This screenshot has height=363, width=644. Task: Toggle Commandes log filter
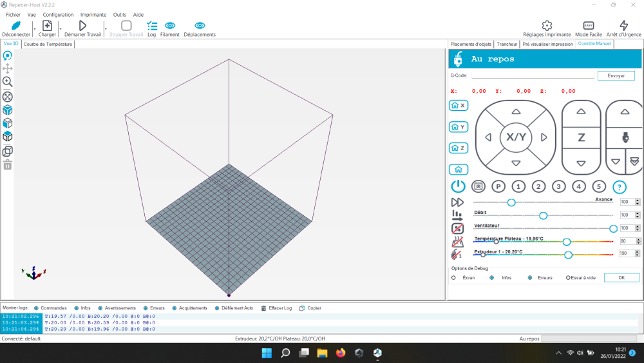pos(36,308)
